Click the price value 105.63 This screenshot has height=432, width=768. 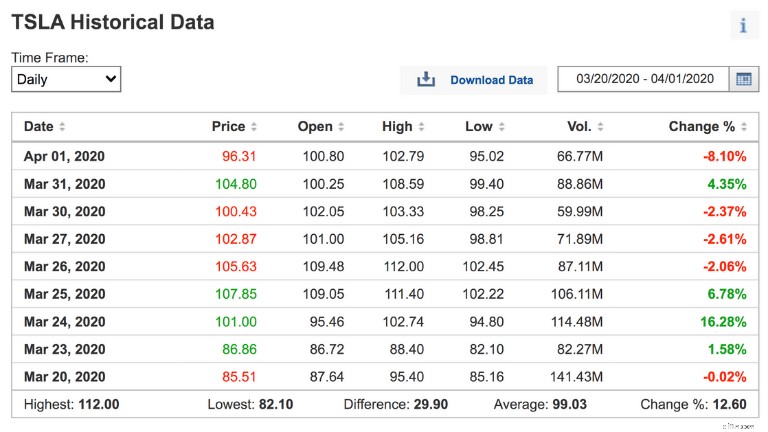tap(236, 266)
